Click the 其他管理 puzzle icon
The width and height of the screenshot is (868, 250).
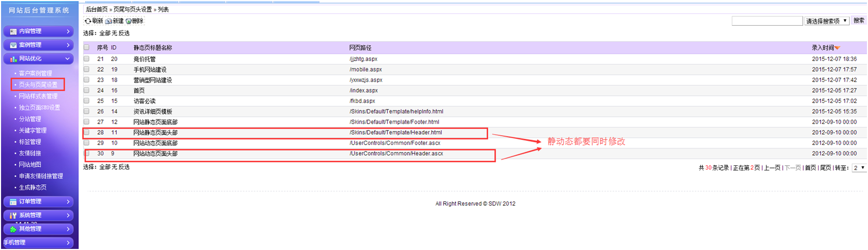13,229
